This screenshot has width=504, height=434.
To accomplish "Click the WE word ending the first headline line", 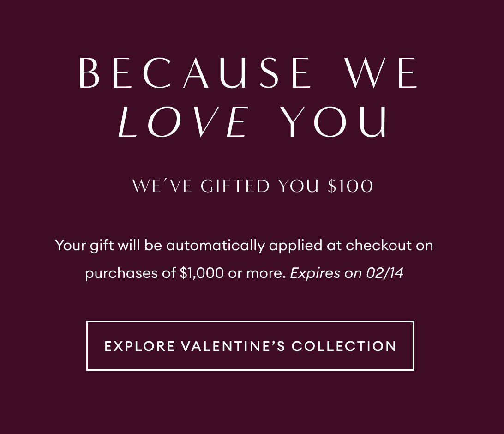I will 383,73.
